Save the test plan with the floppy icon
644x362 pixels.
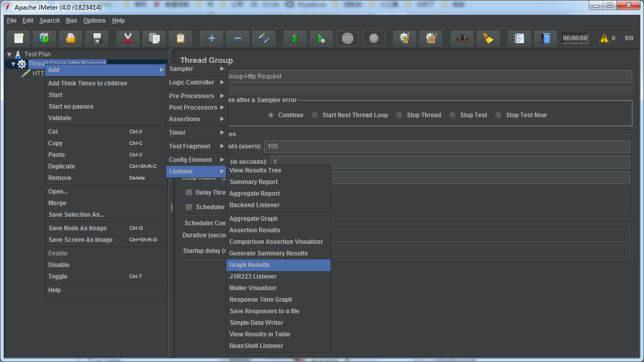[97, 38]
